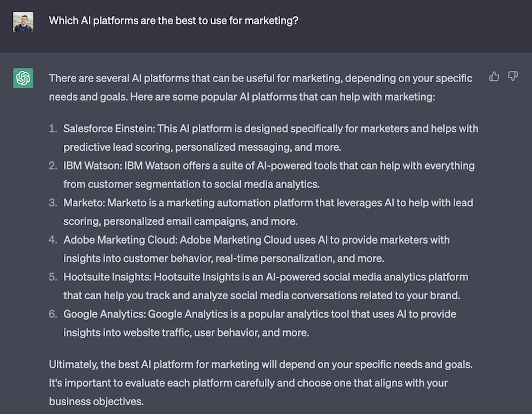Select the Adobe Marketing Cloud list entry
This screenshot has width=532, height=414.
click(x=257, y=248)
